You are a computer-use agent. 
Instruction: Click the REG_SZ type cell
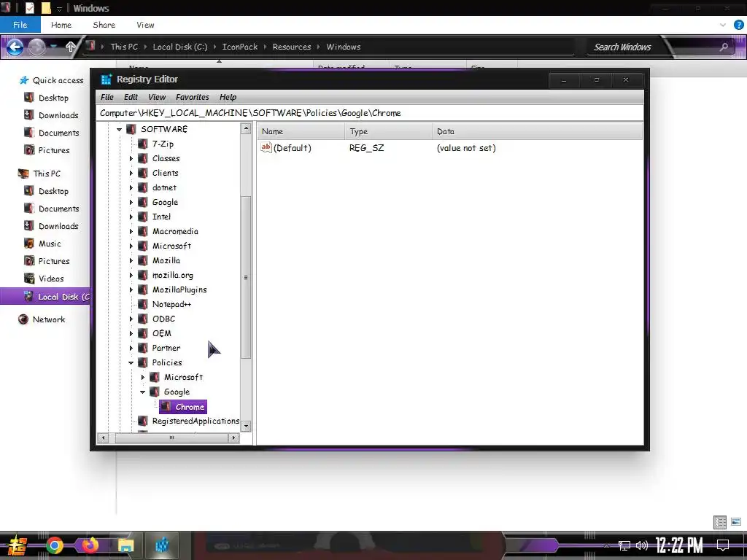pos(366,148)
